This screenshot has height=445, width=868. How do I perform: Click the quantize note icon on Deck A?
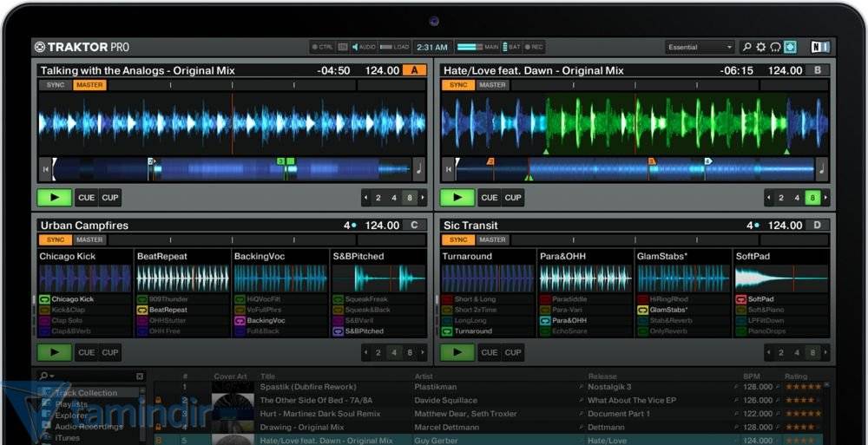[x=418, y=168]
